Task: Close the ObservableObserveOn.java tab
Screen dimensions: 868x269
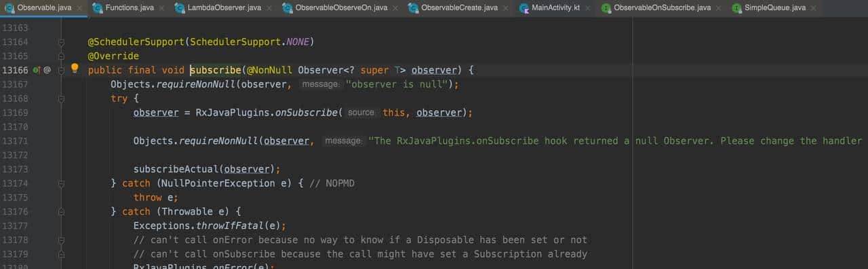Action: click(x=395, y=7)
